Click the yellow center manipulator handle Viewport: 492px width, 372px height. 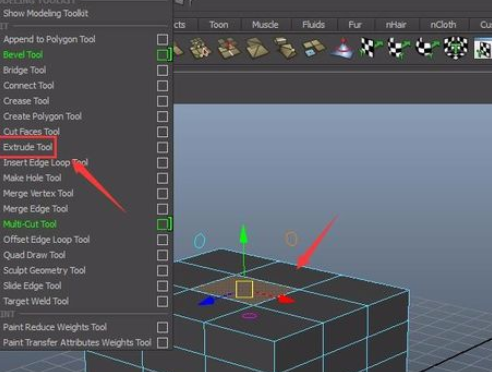point(244,289)
